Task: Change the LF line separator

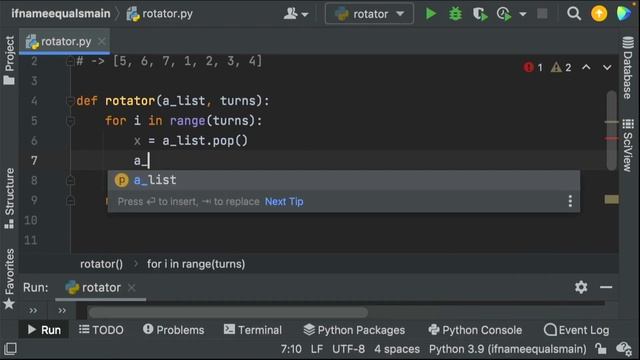Action: pyautogui.click(x=317, y=349)
